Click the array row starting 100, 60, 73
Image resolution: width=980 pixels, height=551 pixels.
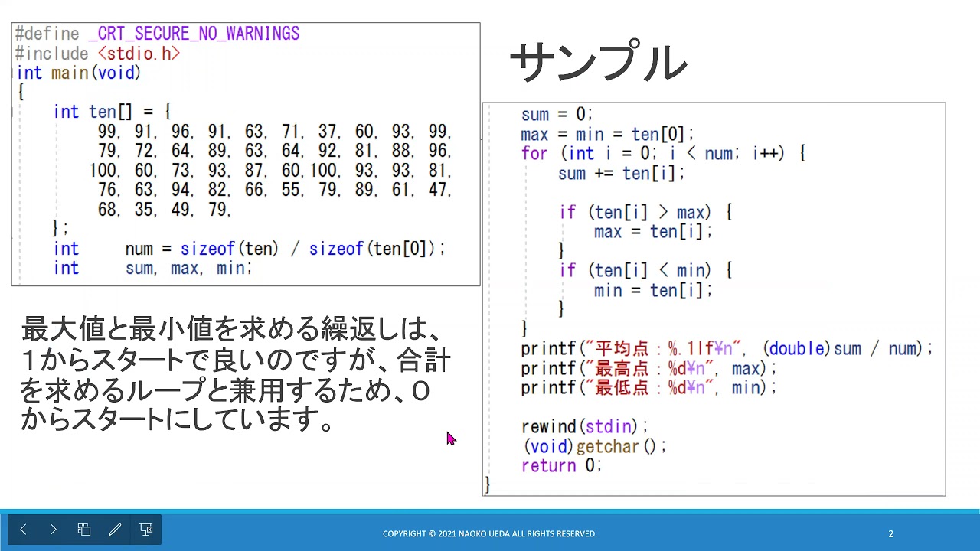click(x=271, y=171)
